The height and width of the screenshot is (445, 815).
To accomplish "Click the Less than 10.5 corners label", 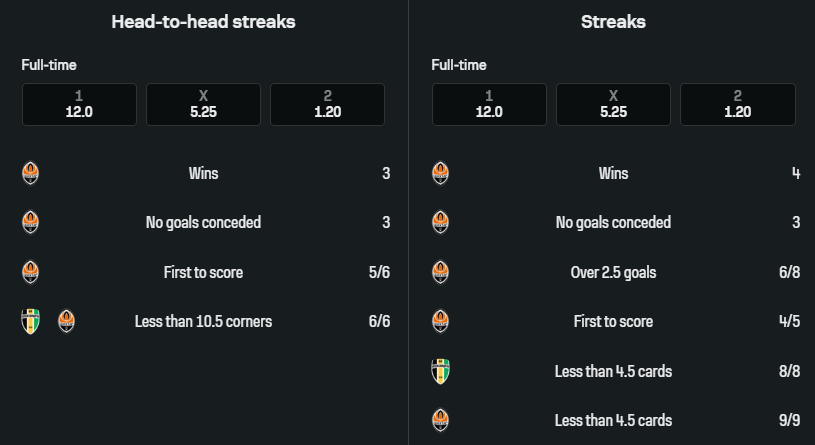I will pos(203,321).
